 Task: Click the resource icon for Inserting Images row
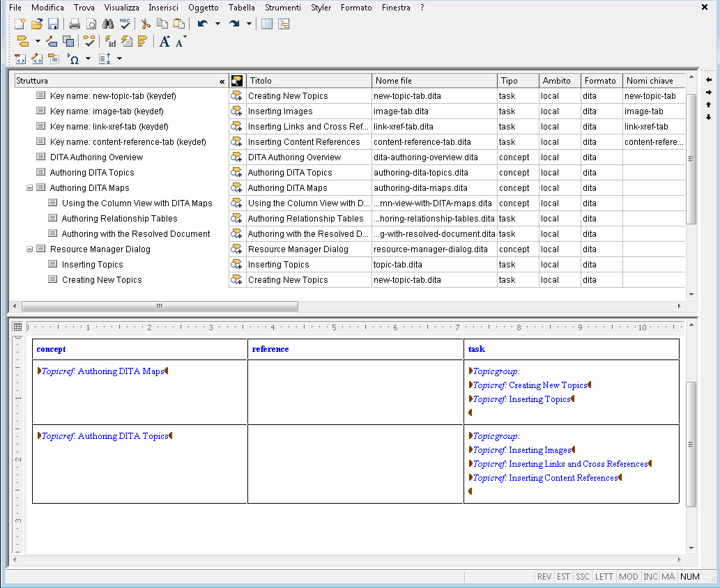point(236,111)
